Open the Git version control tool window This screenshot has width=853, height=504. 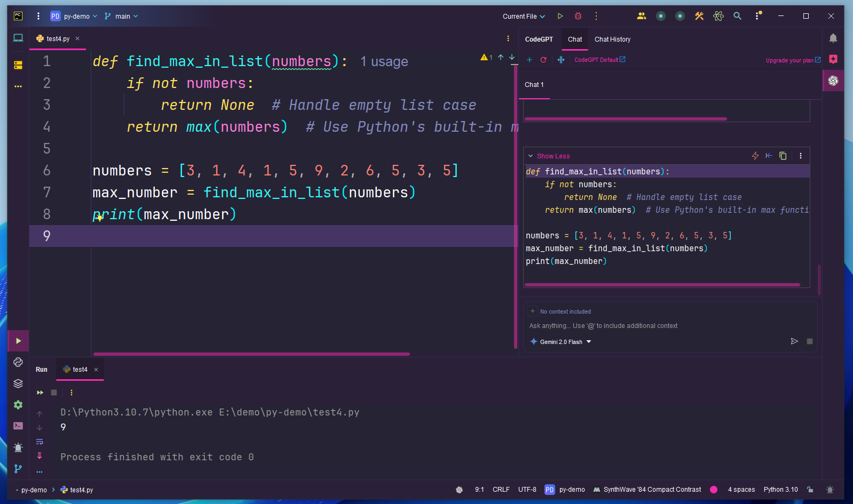click(x=18, y=468)
